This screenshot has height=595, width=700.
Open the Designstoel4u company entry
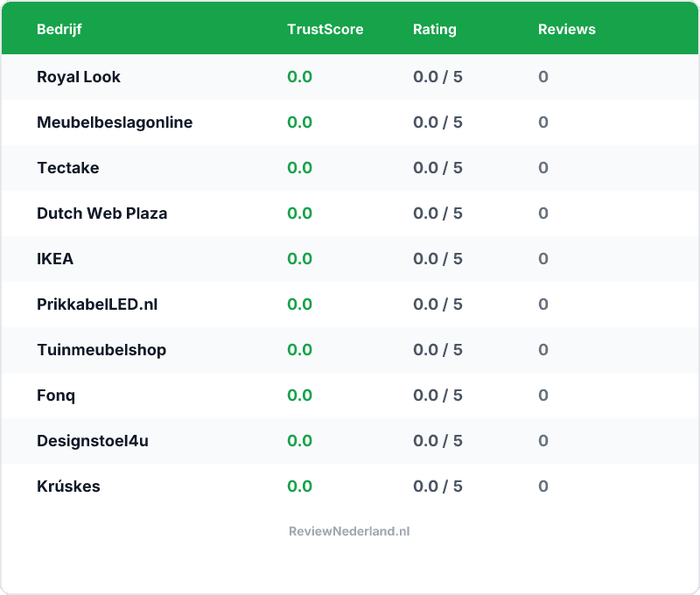[93, 441]
